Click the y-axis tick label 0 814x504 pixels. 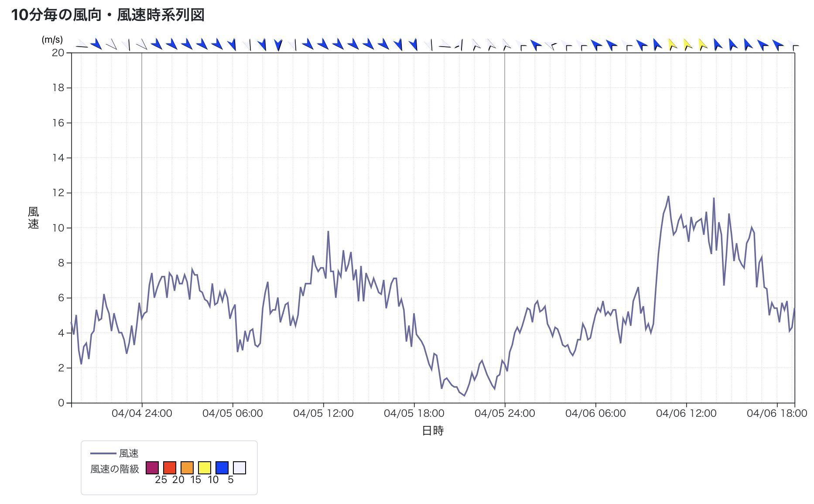[61, 403]
